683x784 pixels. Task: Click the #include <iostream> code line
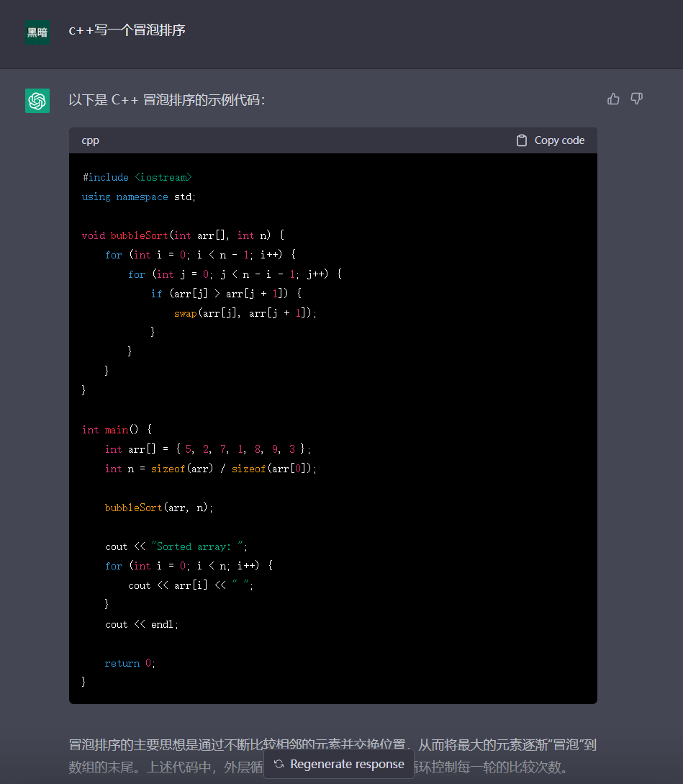coord(137,178)
